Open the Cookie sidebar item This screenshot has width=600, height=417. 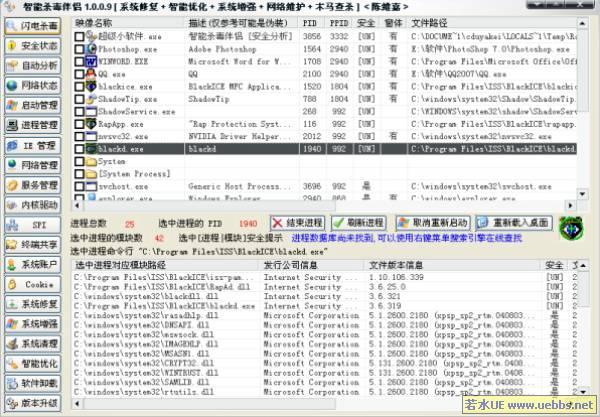pos(33,285)
